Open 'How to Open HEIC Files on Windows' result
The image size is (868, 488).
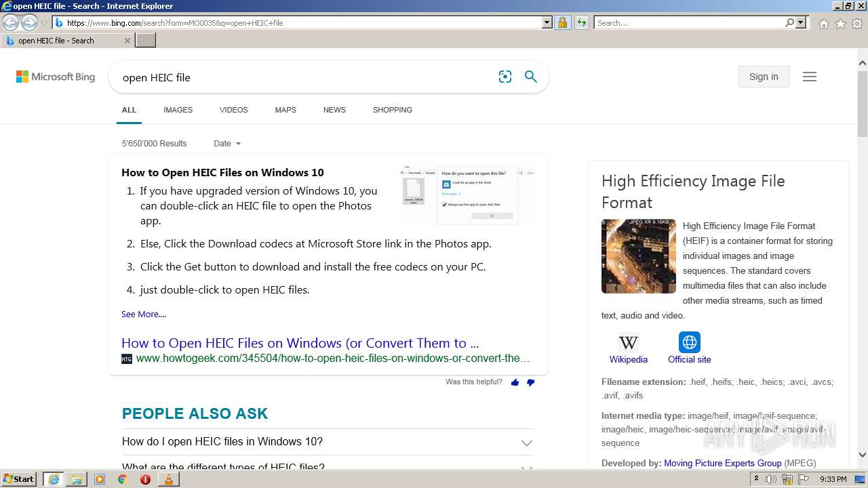300,343
